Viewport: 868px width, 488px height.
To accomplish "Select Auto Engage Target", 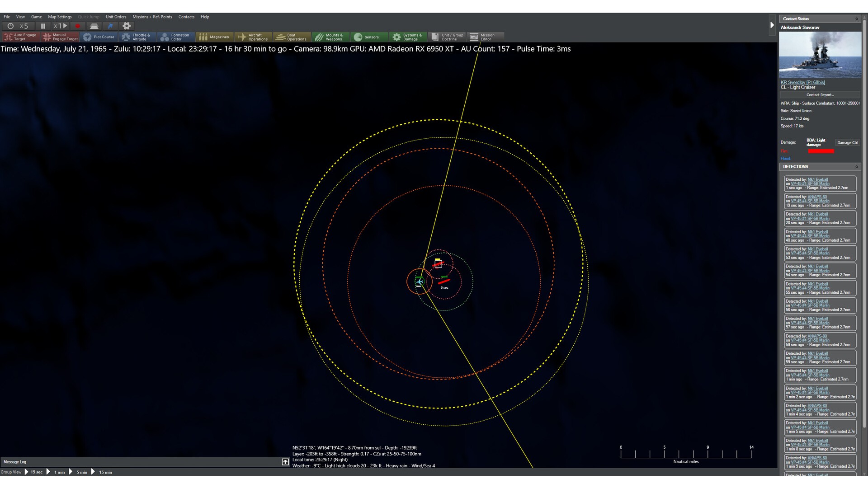I will pos(20,37).
